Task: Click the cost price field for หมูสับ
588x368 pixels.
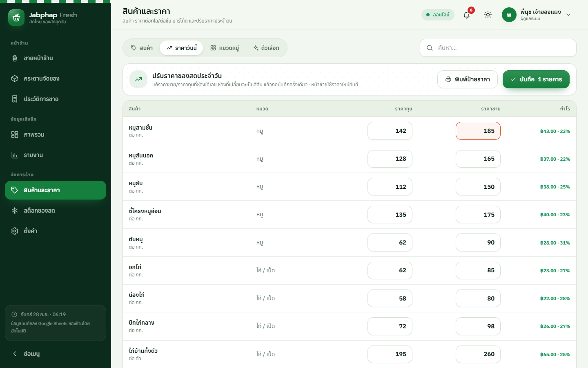Action: [390, 187]
